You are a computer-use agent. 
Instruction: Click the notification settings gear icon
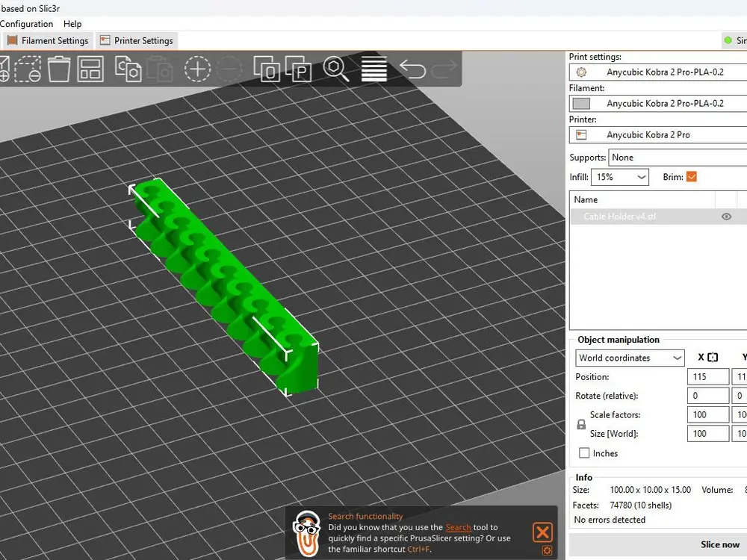coord(547,550)
